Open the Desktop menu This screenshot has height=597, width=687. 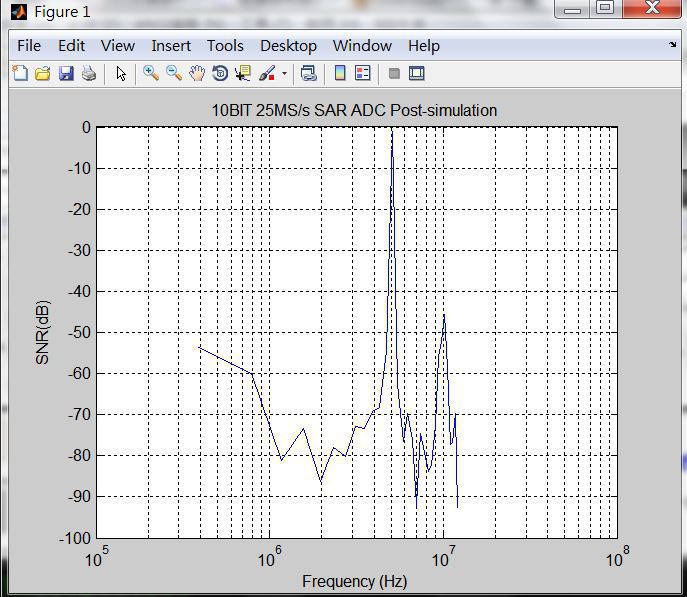coord(288,45)
